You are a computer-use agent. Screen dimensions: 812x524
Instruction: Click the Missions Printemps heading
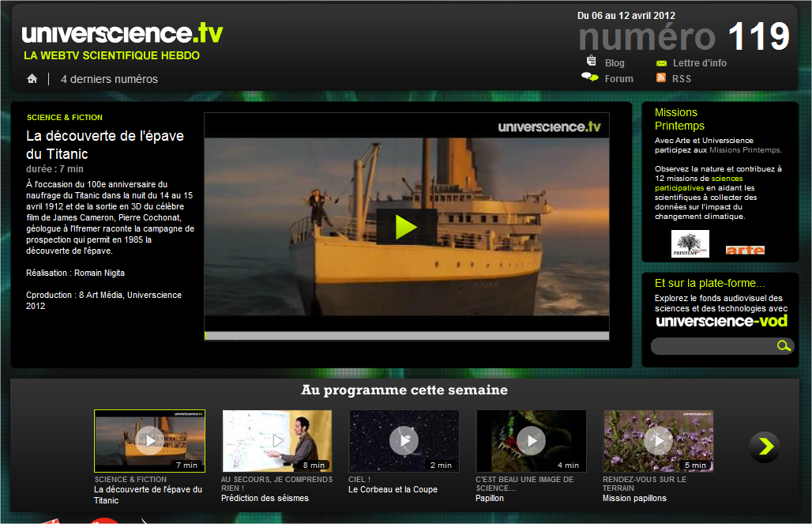(679, 119)
